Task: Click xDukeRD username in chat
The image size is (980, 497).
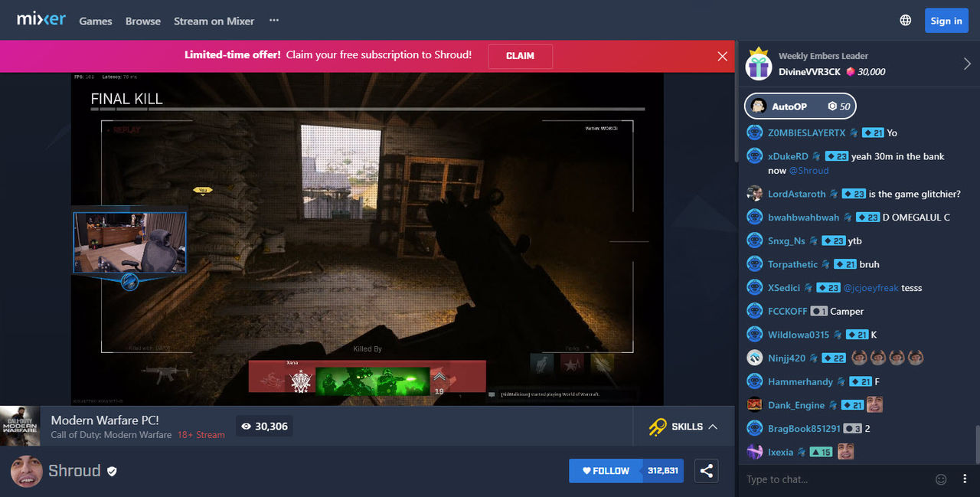Action: pyautogui.click(x=788, y=156)
